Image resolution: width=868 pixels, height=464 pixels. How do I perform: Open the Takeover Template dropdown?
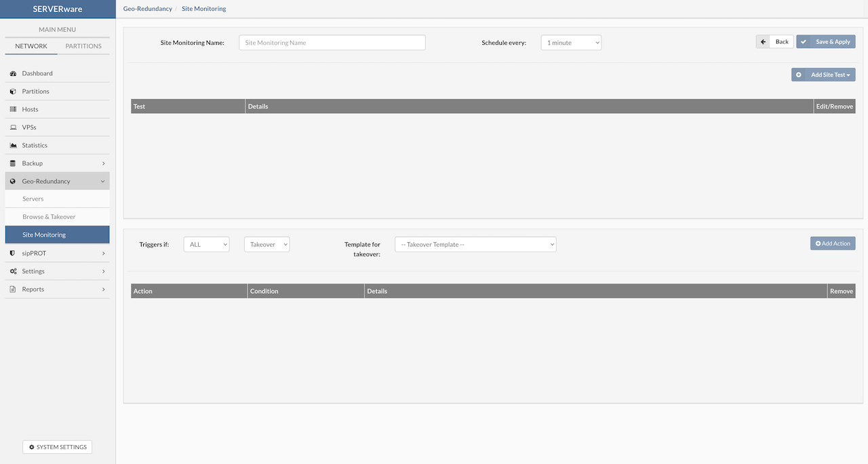click(x=475, y=244)
